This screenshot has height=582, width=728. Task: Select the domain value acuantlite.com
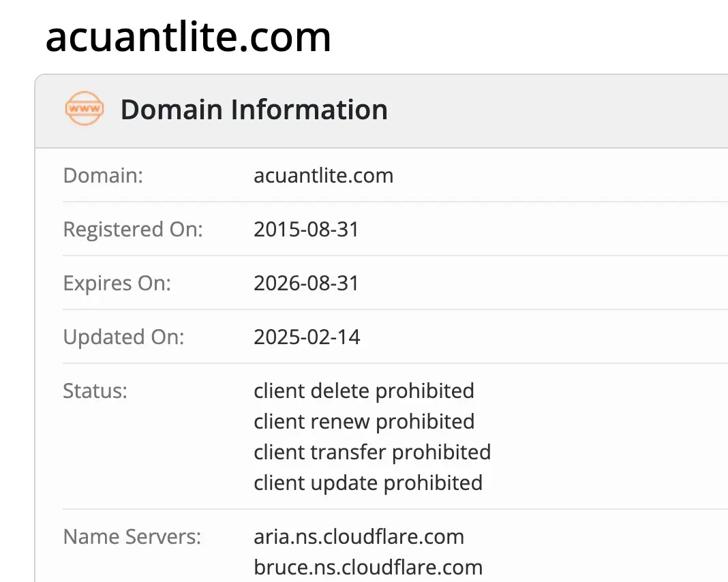point(323,176)
